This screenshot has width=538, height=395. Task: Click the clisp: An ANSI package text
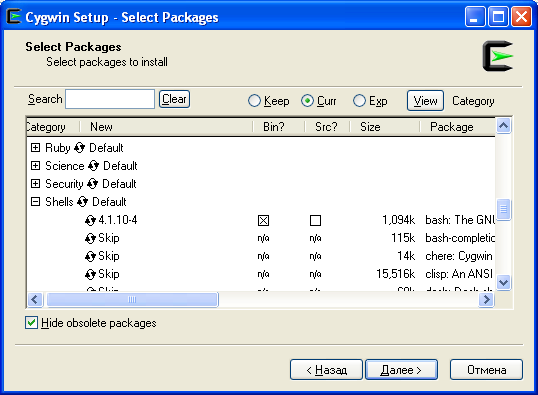(x=459, y=274)
